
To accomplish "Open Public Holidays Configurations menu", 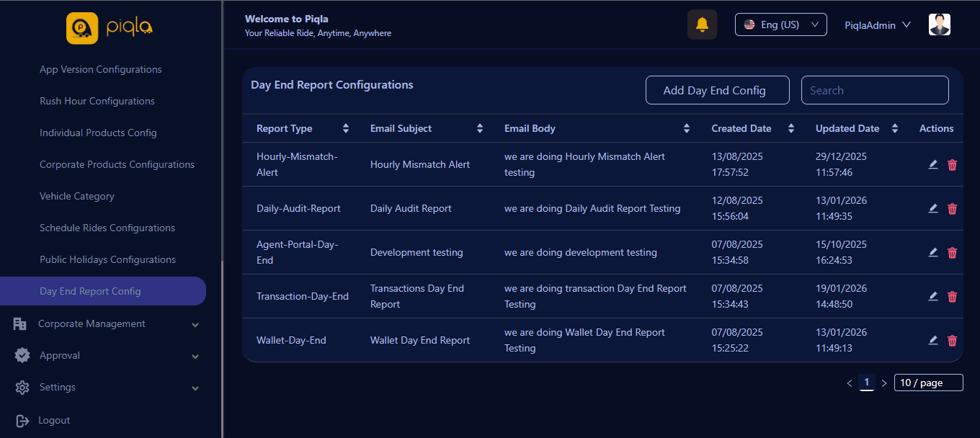I will pyautogui.click(x=107, y=259).
